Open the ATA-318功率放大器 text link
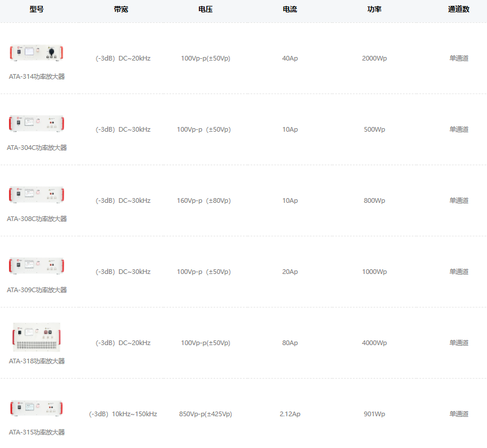This screenshot has height=448, width=487. (x=36, y=361)
